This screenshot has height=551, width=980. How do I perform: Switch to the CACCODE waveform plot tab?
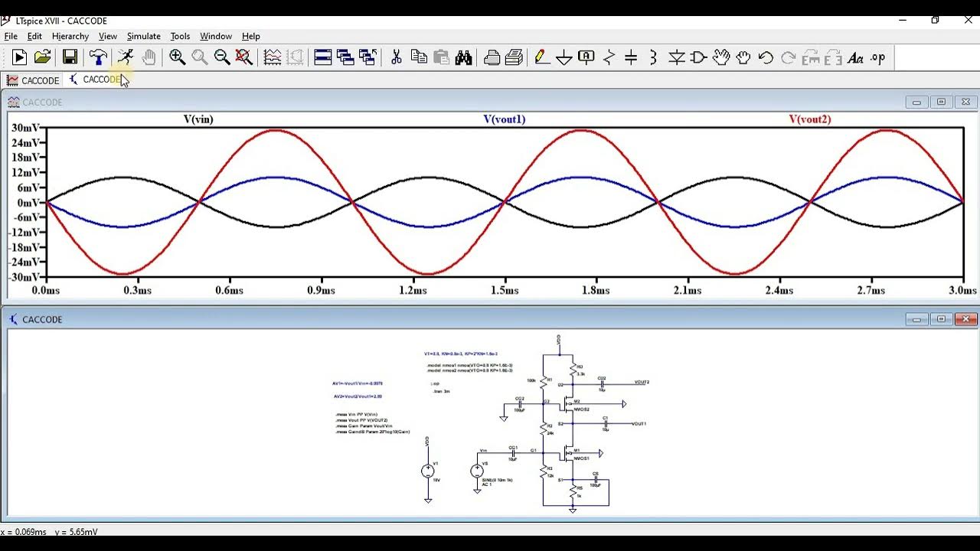[x=33, y=80]
